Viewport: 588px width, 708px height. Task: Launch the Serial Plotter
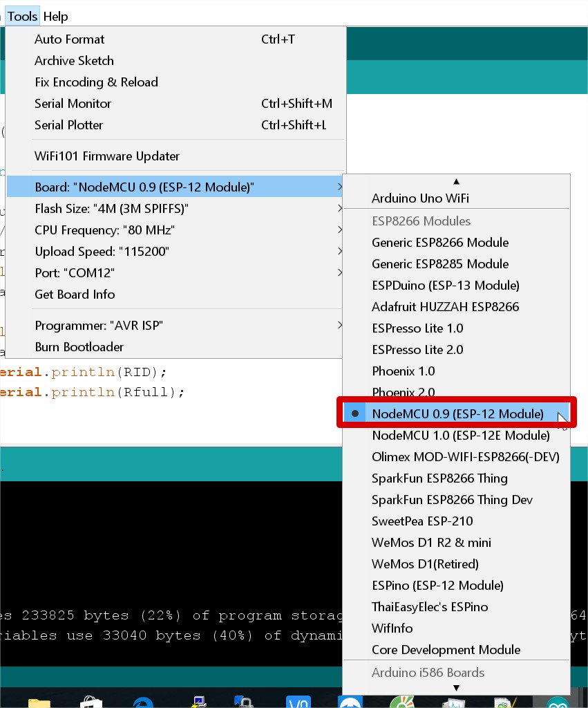(x=176, y=125)
